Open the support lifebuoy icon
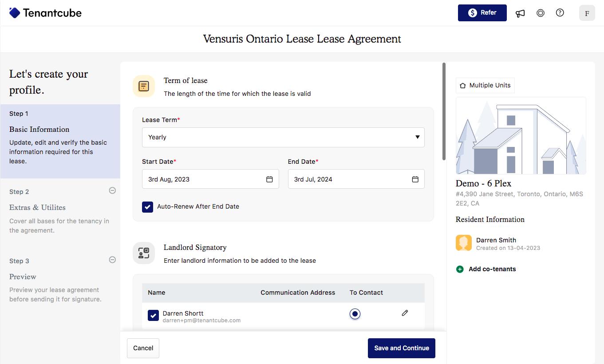 (541, 13)
